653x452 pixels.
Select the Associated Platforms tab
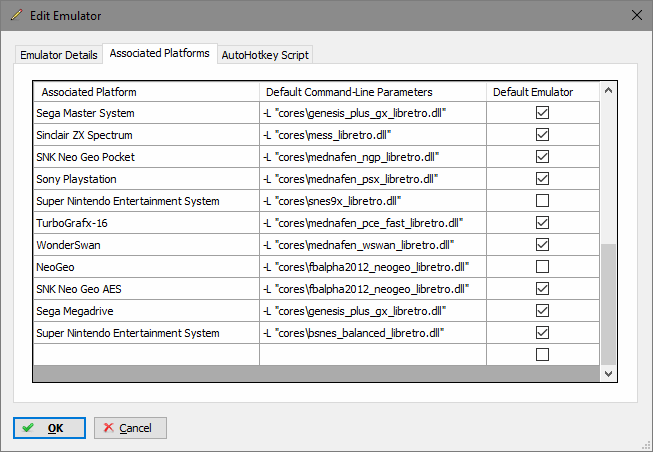click(160, 53)
